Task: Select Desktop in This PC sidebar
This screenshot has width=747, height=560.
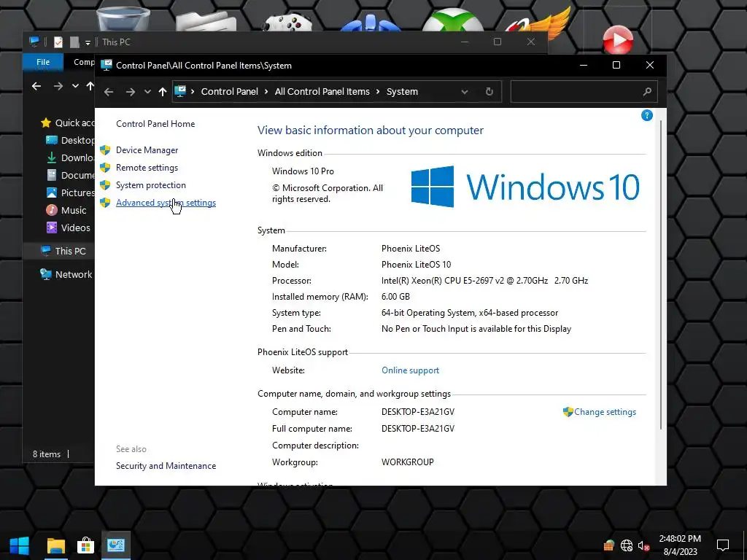Action: pos(70,141)
